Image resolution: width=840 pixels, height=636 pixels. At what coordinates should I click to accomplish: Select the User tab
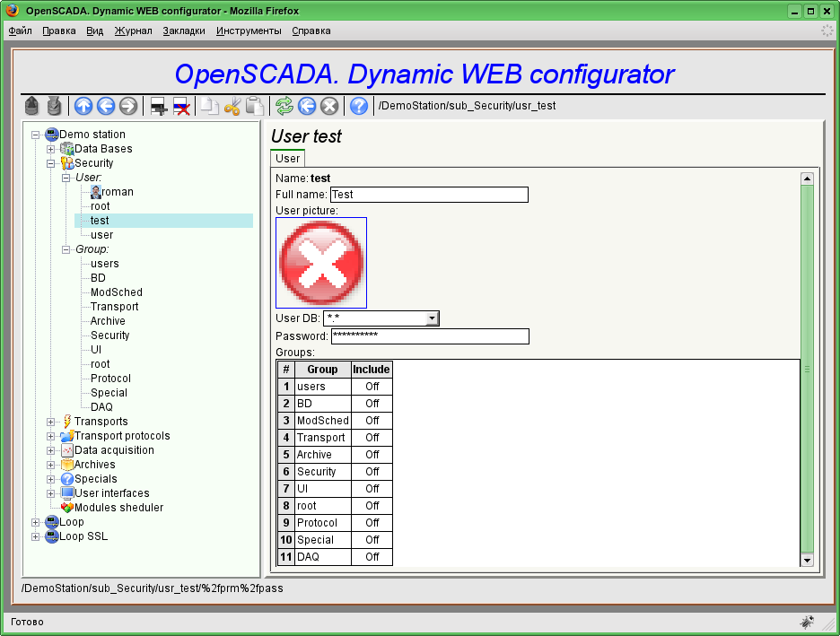click(288, 159)
